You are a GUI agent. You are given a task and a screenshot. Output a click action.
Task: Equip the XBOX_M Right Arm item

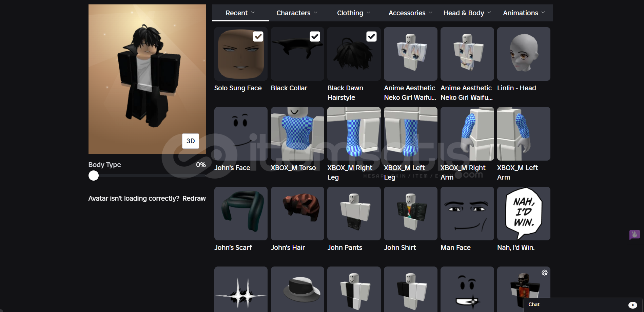pos(467,134)
